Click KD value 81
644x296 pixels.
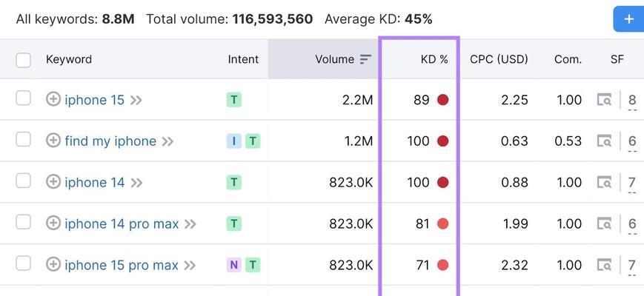(x=422, y=223)
